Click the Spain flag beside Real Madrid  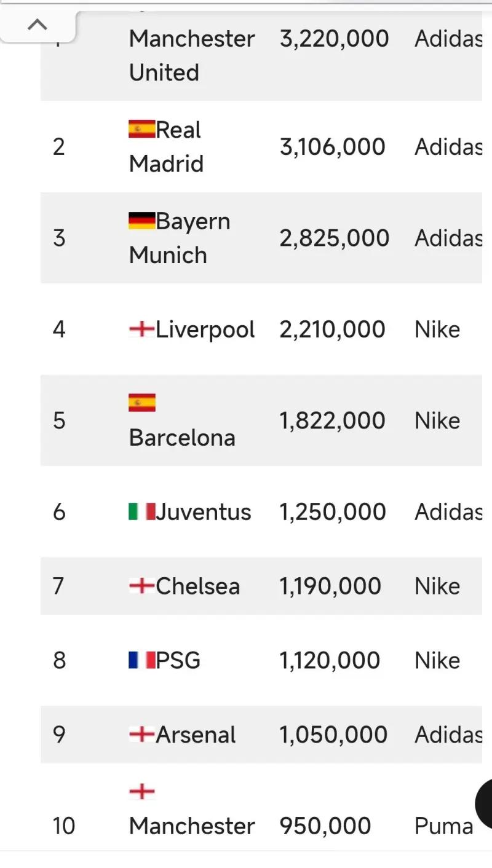click(x=141, y=129)
